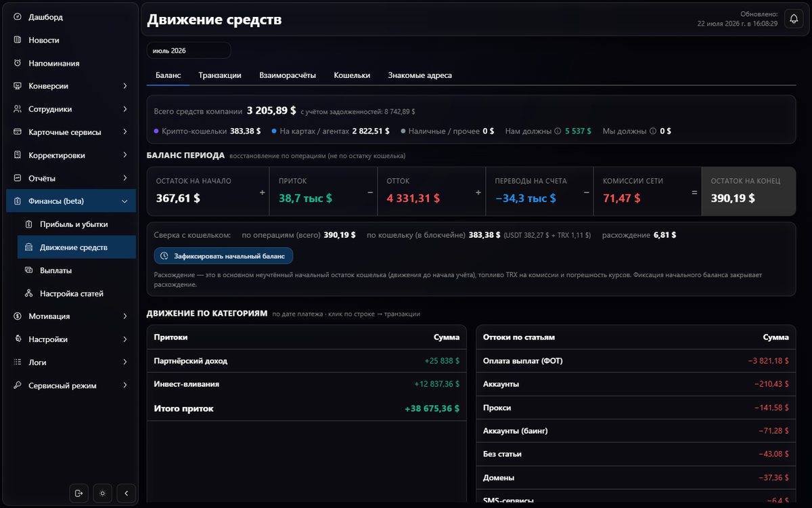Viewport: 812px width, 508px height.
Task: Switch to the Транзакции tab
Action: click(220, 75)
